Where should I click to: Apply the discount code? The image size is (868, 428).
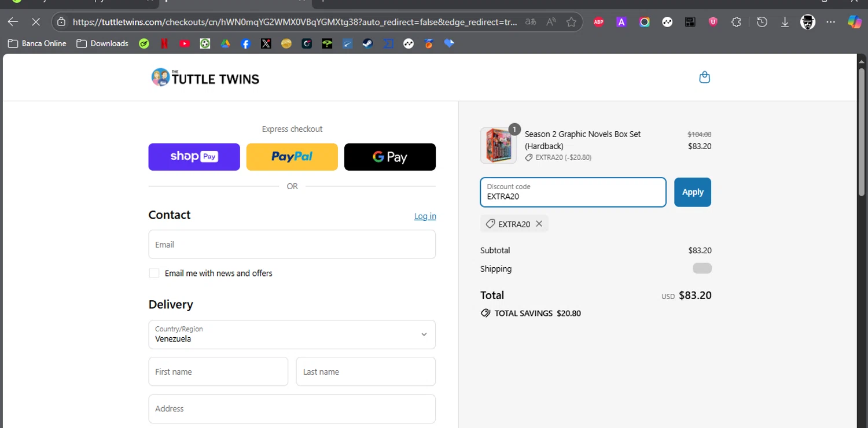693,192
